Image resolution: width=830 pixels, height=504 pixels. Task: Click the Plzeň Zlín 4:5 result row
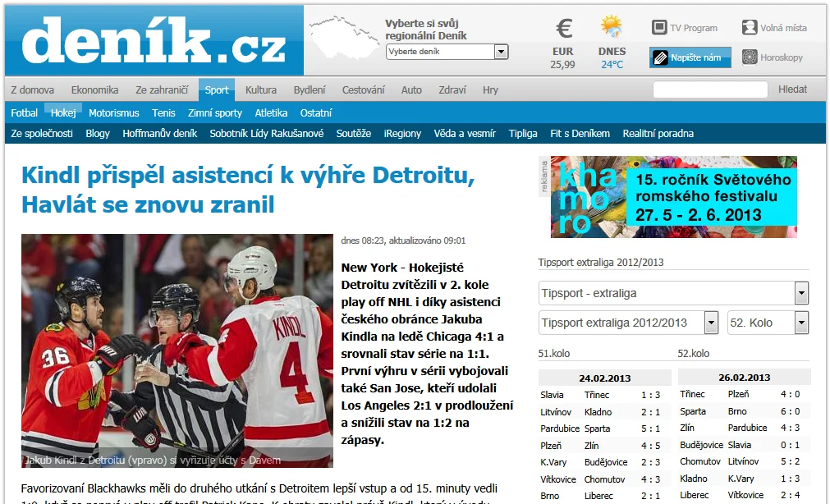click(x=604, y=445)
